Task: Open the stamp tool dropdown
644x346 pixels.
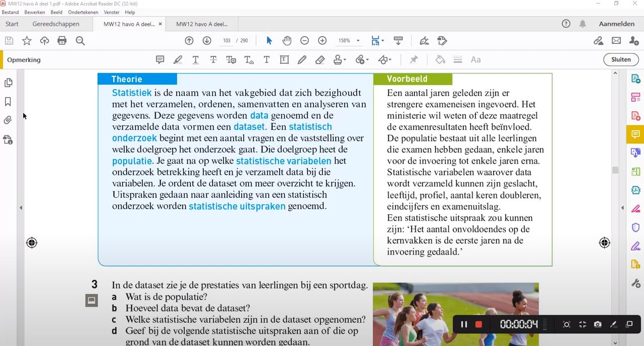Action: [340, 60]
